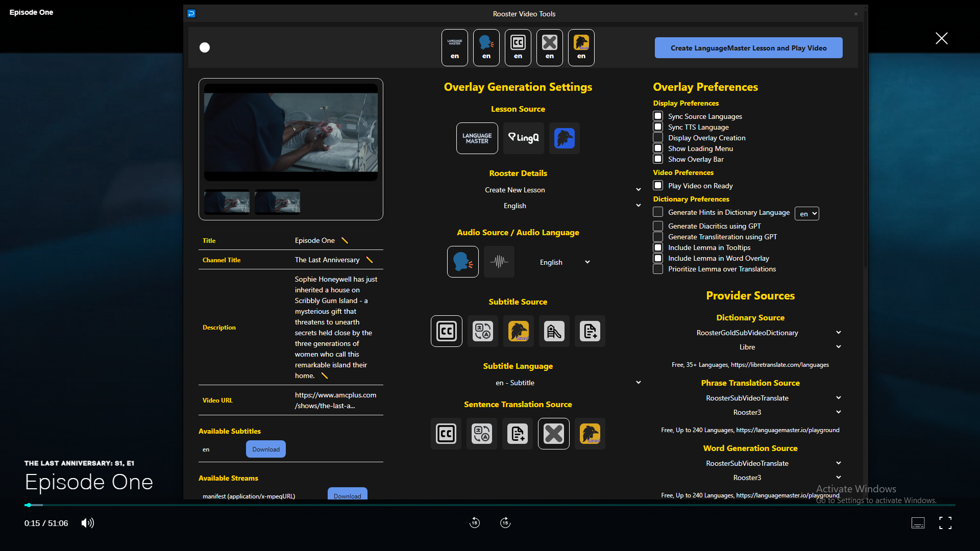
Task: Click the X 'en' tile in top bar
Action: 549,47
